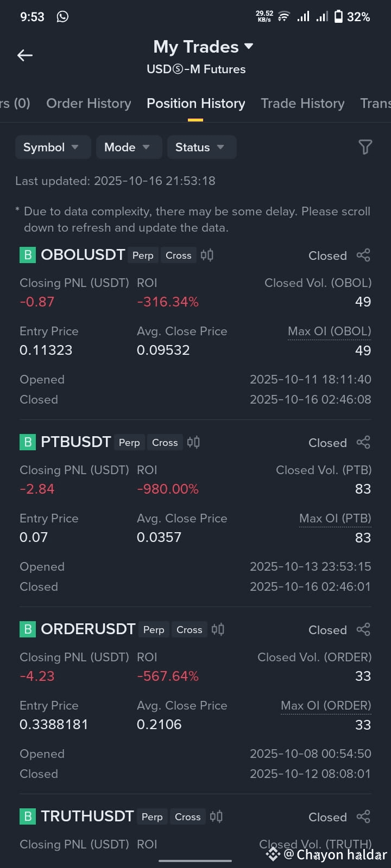Switch to the Trade History tab
The height and width of the screenshot is (868, 391).
click(302, 103)
